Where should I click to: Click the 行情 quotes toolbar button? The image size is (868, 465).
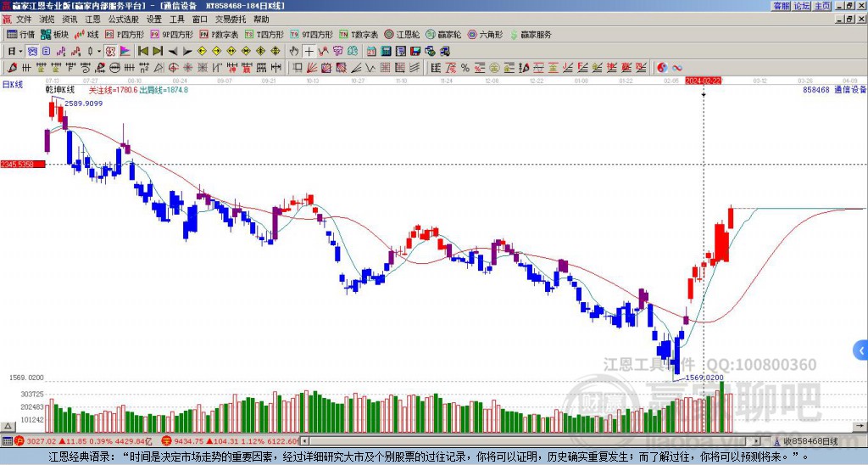point(21,34)
